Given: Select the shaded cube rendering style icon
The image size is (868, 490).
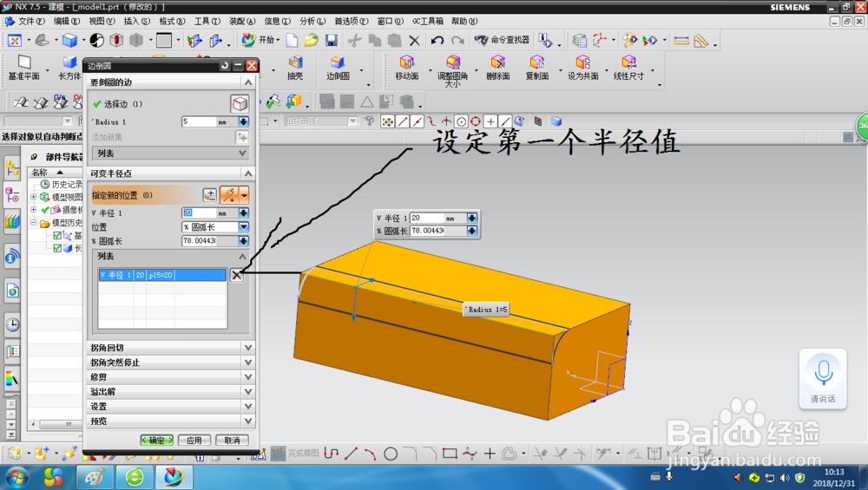Looking at the screenshot, I should (69, 41).
